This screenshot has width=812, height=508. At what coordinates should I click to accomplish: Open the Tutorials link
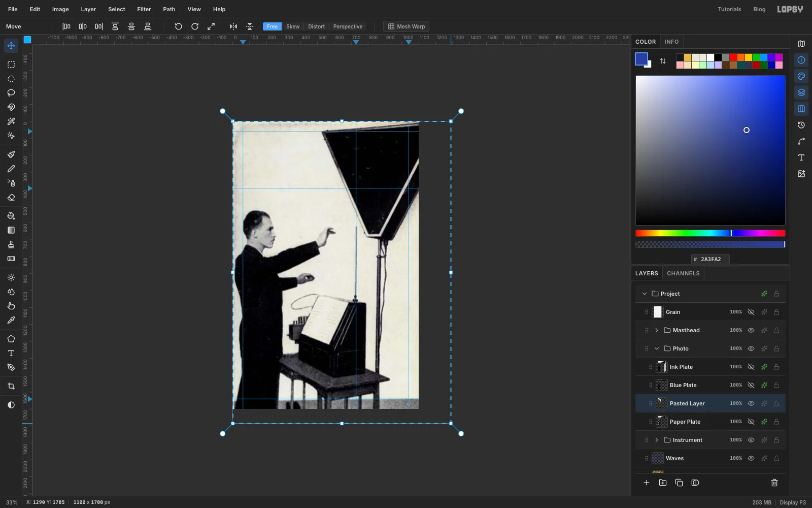click(729, 9)
